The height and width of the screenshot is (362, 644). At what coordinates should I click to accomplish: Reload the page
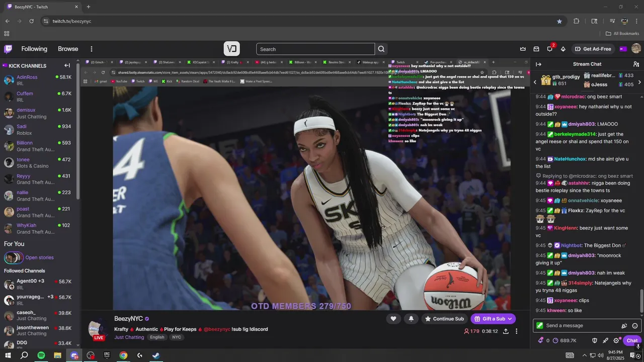click(31, 21)
